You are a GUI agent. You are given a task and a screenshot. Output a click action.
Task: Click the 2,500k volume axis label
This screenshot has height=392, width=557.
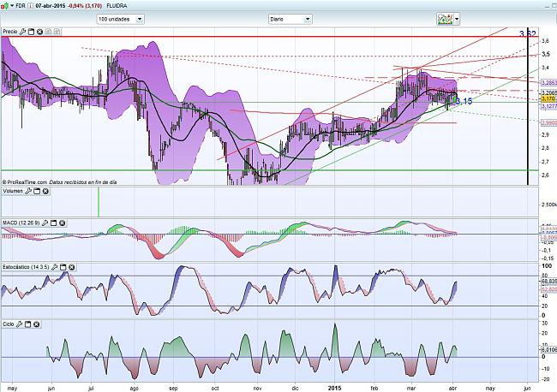click(548, 205)
